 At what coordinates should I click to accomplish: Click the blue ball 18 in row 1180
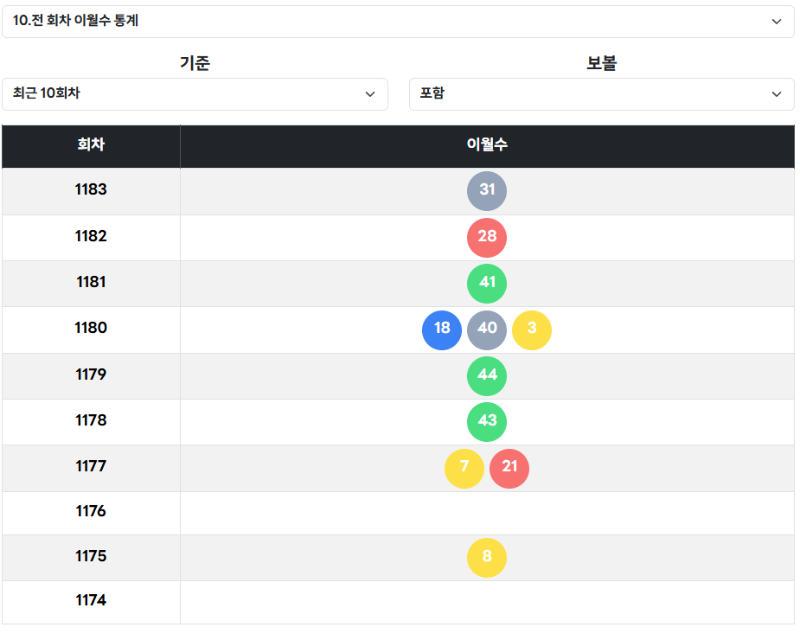pos(442,329)
